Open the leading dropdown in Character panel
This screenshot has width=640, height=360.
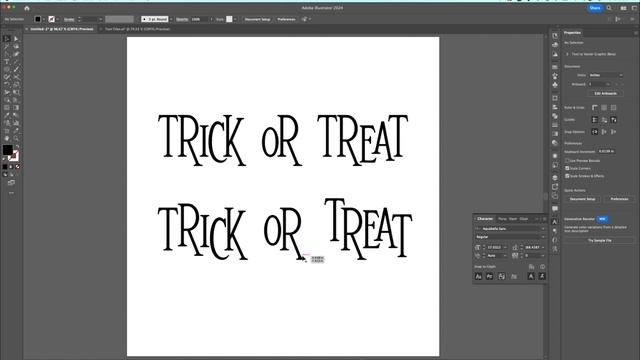[543, 247]
